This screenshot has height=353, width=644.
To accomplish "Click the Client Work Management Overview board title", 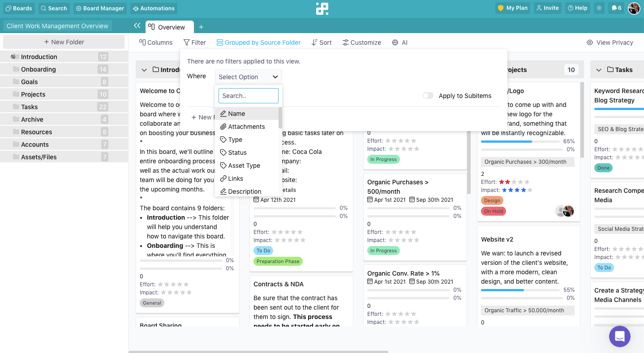I will (x=57, y=26).
